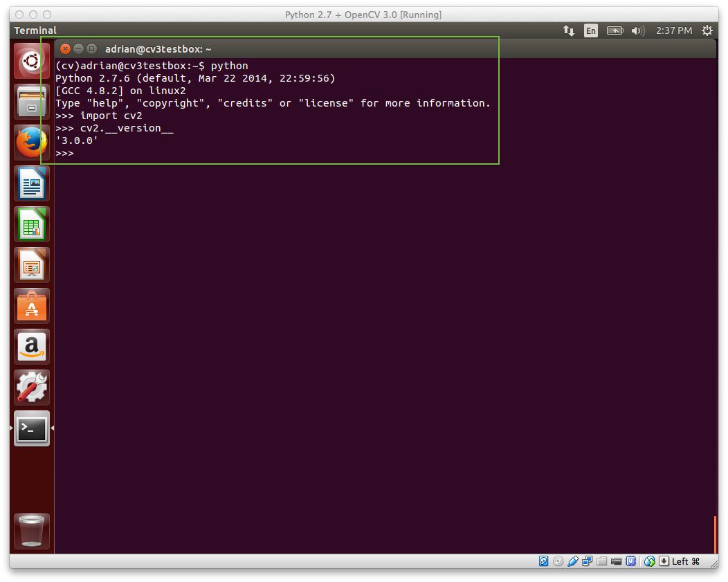Image resolution: width=728 pixels, height=582 pixels.
Task: Click Terminal in the top menu bar
Action: (x=35, y=30)
